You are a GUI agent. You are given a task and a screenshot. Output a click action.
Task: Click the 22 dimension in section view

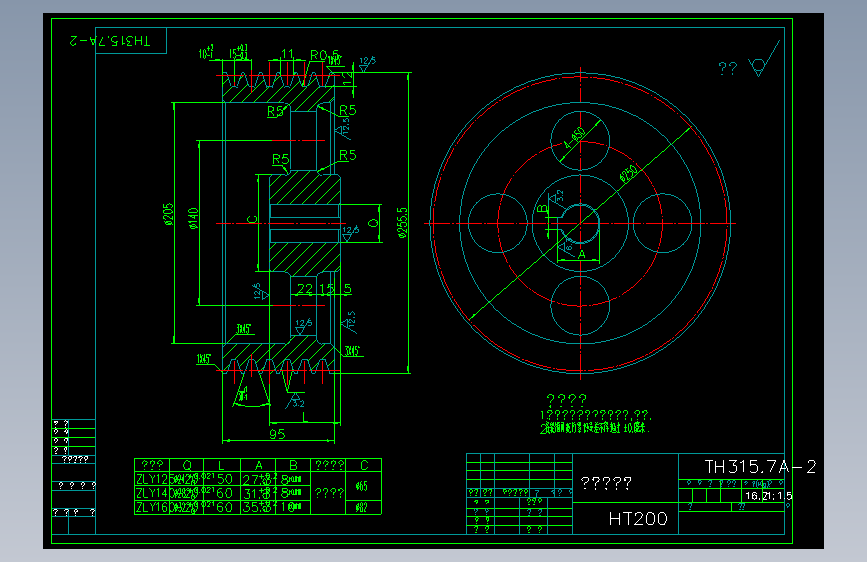point(305,289)
